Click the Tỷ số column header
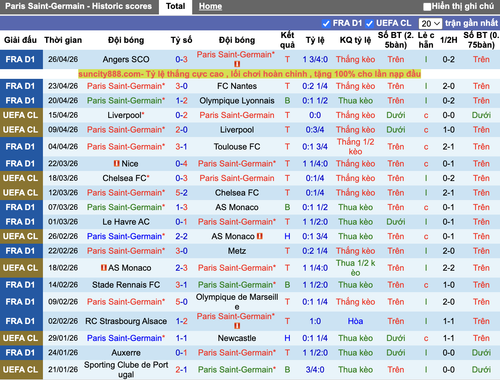Screen dimensions: 500x380 [181, 40]
